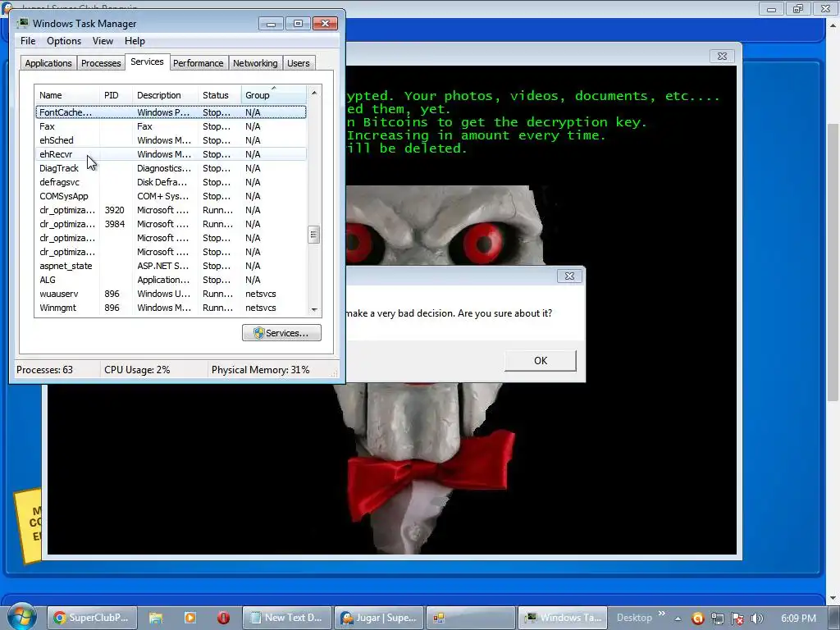The image size is (840, 630).
Task: Click the unnamed taskbar program button
Action: click(x=470, y=618)
